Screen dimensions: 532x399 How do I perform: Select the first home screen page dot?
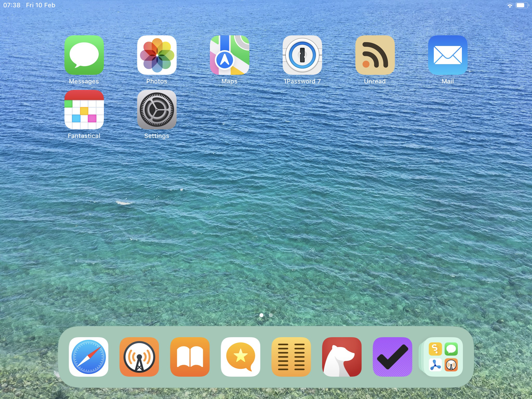point(261,315)
